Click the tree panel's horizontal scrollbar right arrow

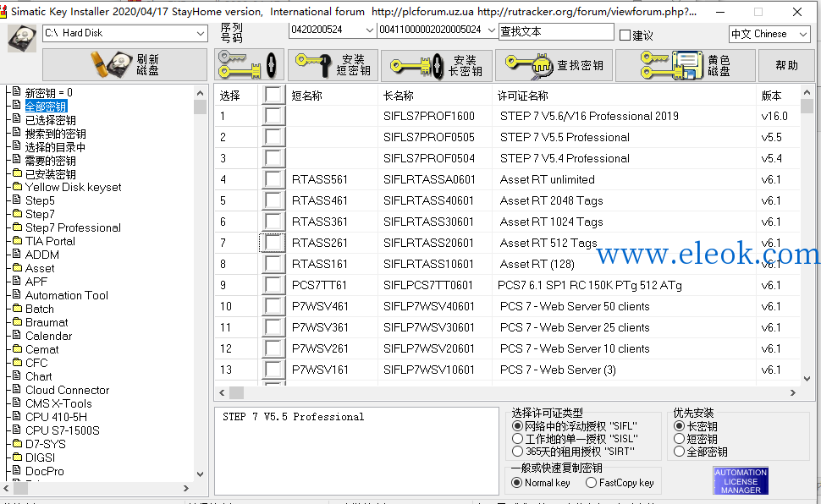point(186,488)
